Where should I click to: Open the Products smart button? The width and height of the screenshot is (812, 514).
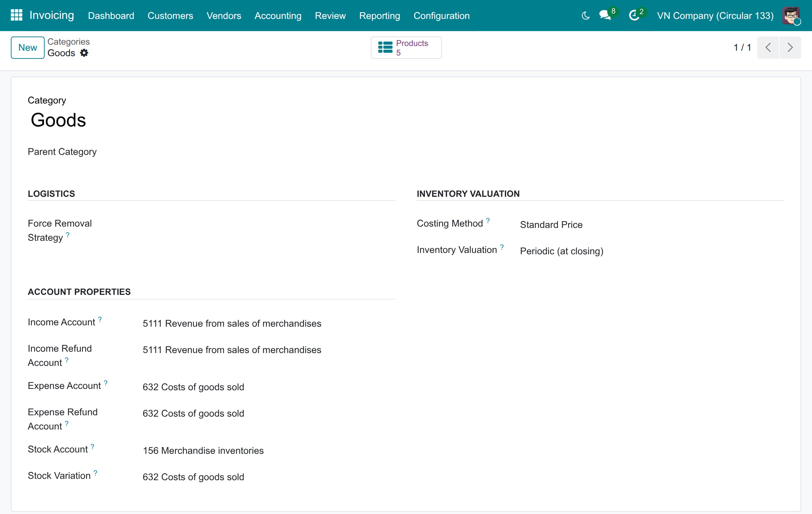click(406, 48)
